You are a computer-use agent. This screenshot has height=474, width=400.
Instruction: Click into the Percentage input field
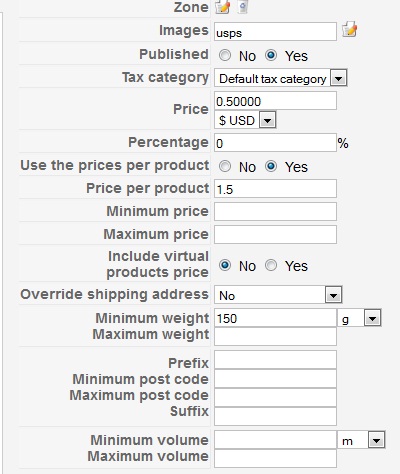pyautogui.click(x=275, y=143)
